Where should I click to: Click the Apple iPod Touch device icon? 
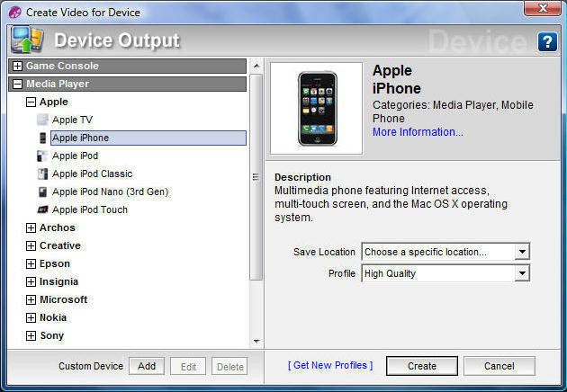(42, 209)
